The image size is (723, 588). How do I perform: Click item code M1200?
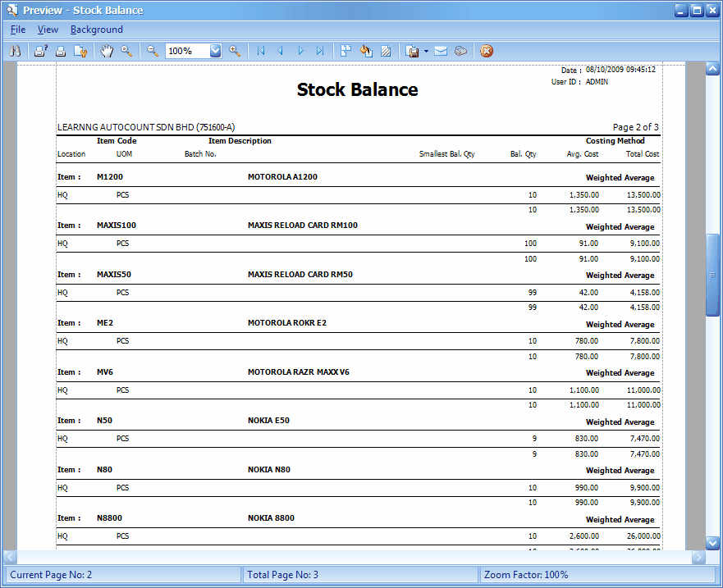110,177
